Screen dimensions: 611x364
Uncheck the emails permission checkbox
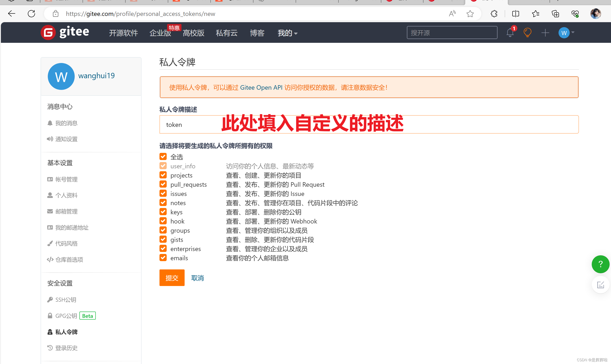tap(163, 258)
